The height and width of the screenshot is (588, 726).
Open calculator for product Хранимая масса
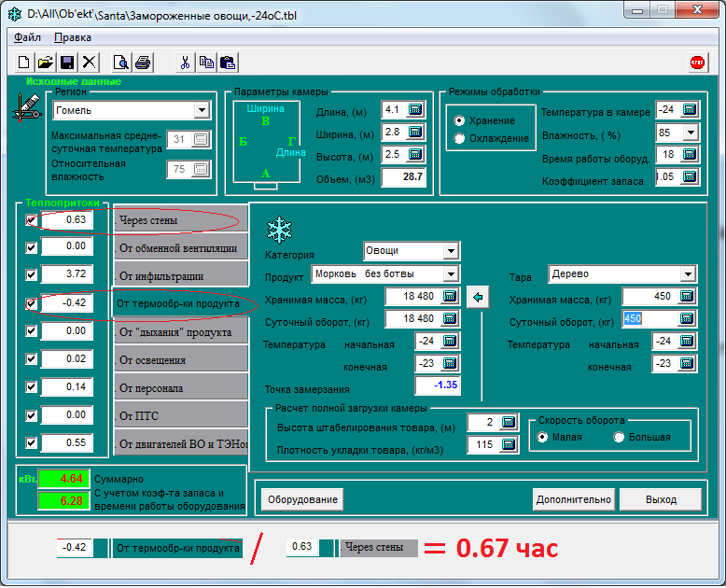tap(450, 296)
